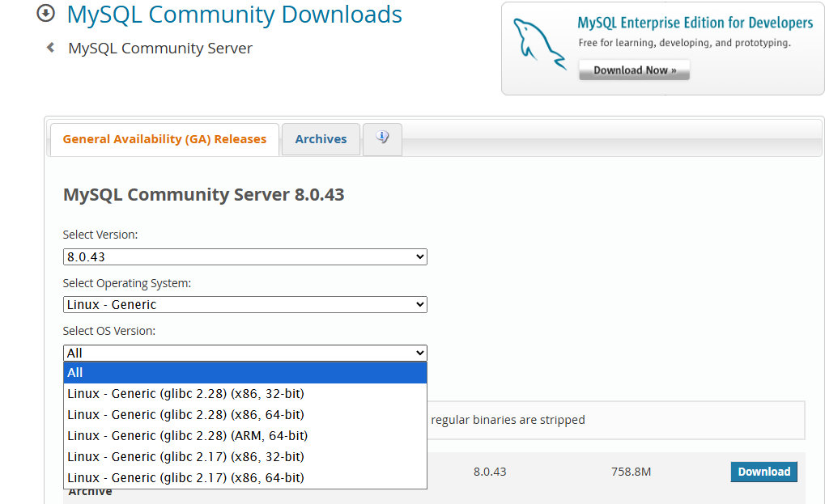The image size is (825, 504).
Task: Open the information icon tab
Action: [382, 139]
